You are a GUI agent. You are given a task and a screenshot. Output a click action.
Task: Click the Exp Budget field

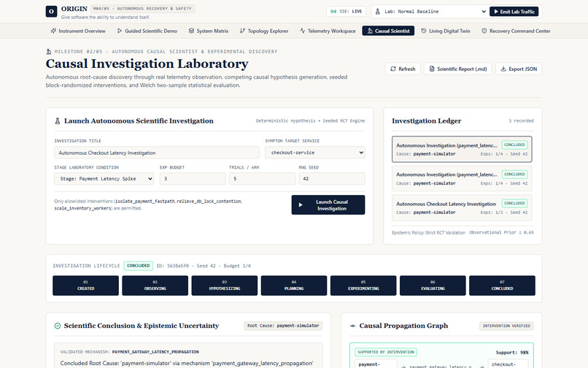193,179
